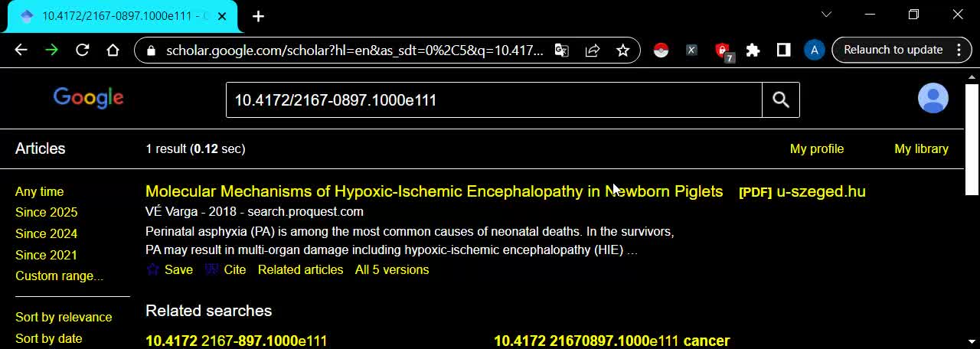The height and width of the screenshot is (349, 980).
Task: Open All 5 versions of the article
Action: point(391,269)
